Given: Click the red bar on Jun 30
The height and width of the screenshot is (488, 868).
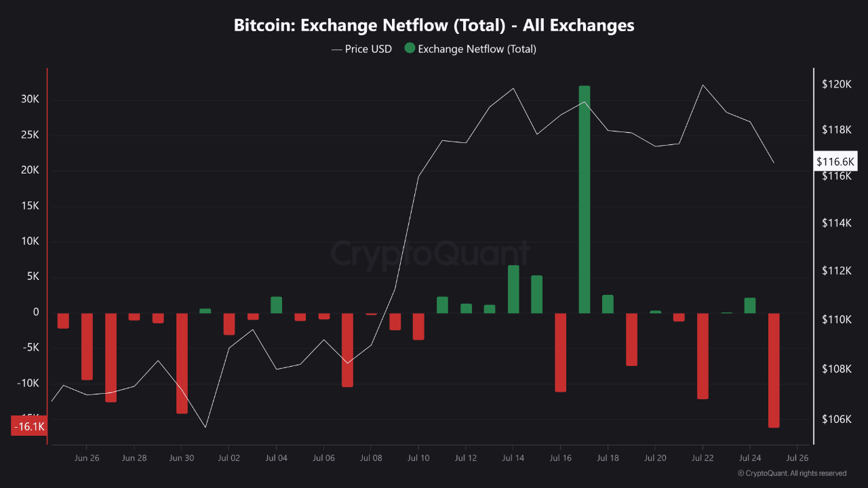Looking at the screenshot, I should click(182, 363).
